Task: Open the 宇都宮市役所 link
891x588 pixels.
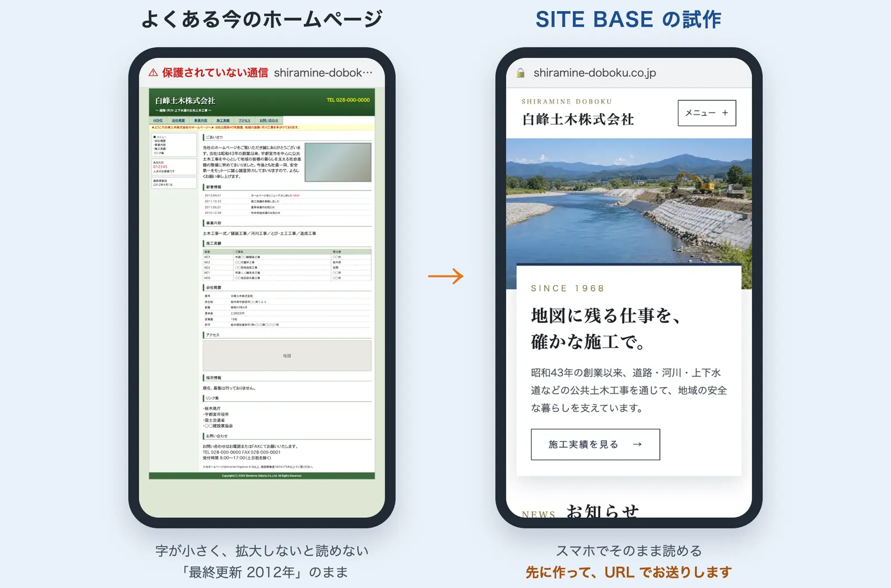Action: click(x=216, y=414)
